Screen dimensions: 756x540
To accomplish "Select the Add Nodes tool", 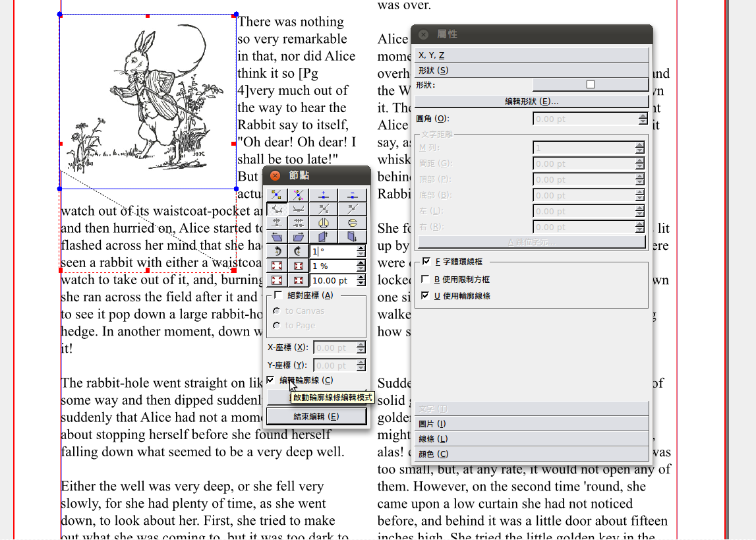I will [x=324, y=195].
